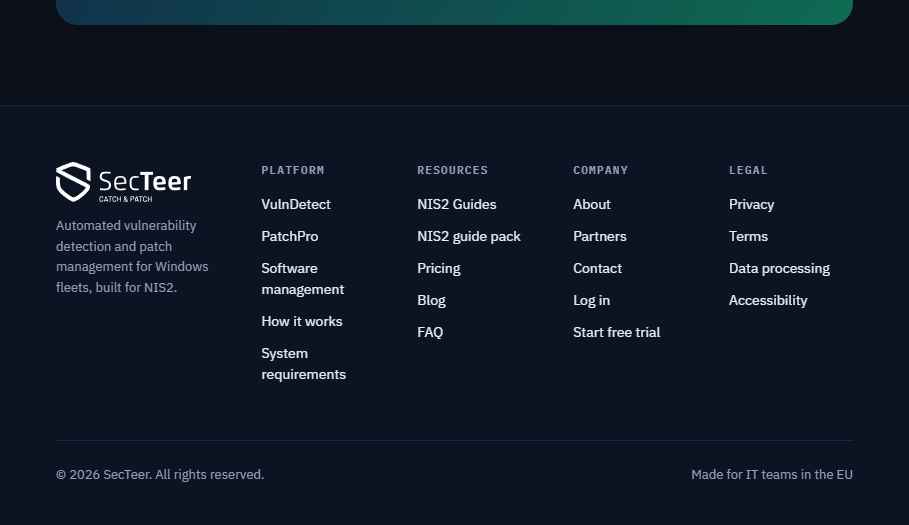
Task: Click Start free trial link
Action: pyautogui.click(x=616, y=332)
